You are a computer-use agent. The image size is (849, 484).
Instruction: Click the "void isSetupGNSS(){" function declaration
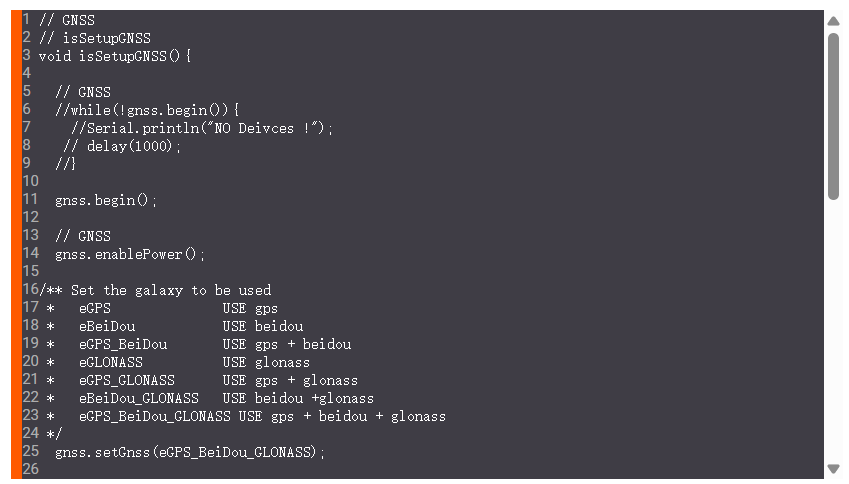click(x=114, y=56)
